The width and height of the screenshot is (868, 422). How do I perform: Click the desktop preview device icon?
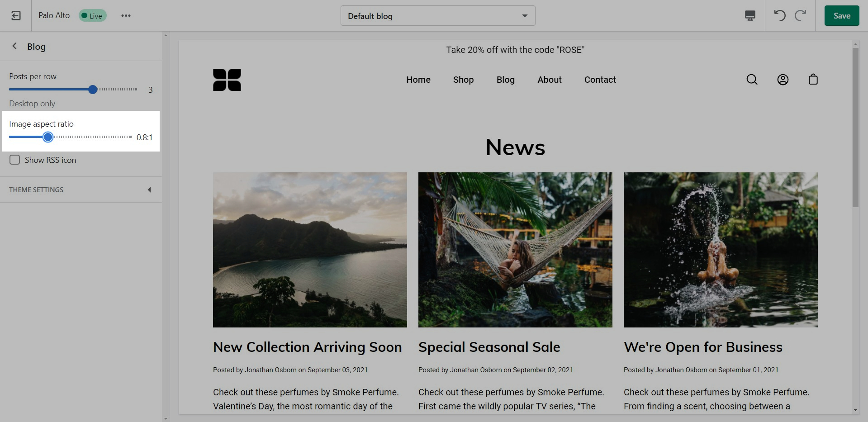tap(749, 16)
